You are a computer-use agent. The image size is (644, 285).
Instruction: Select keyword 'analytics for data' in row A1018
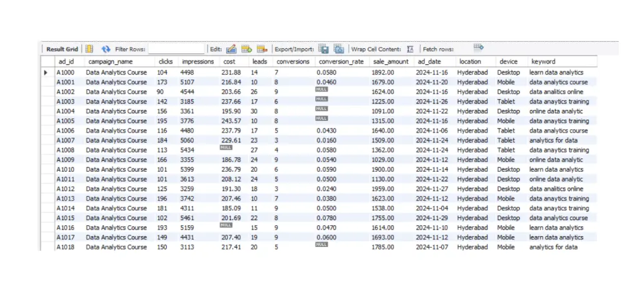tap(553, 247)
